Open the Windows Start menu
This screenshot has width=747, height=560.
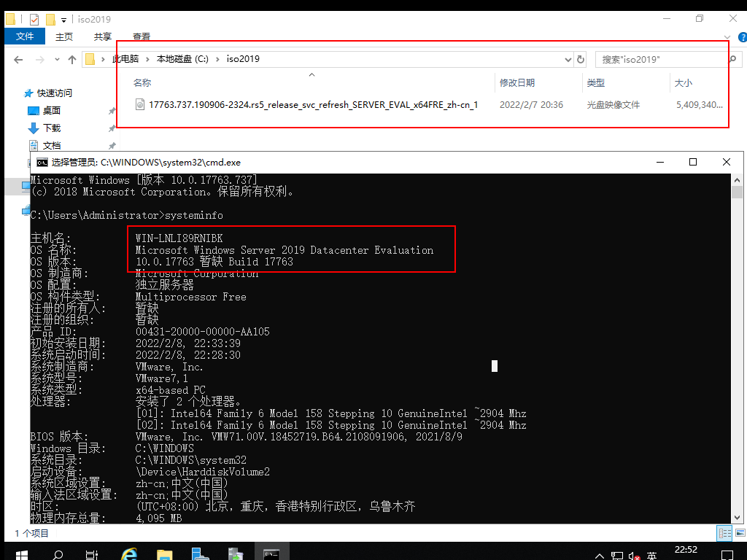(21, 555)
